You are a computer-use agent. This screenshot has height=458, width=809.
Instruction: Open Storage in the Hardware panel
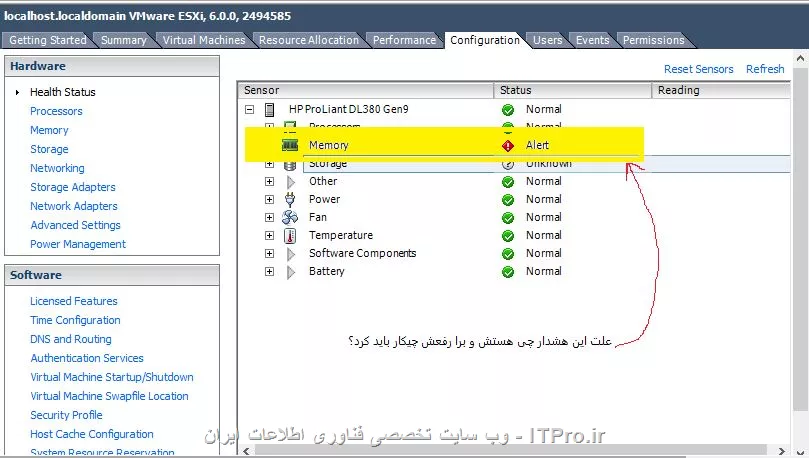tap(49, 150)
